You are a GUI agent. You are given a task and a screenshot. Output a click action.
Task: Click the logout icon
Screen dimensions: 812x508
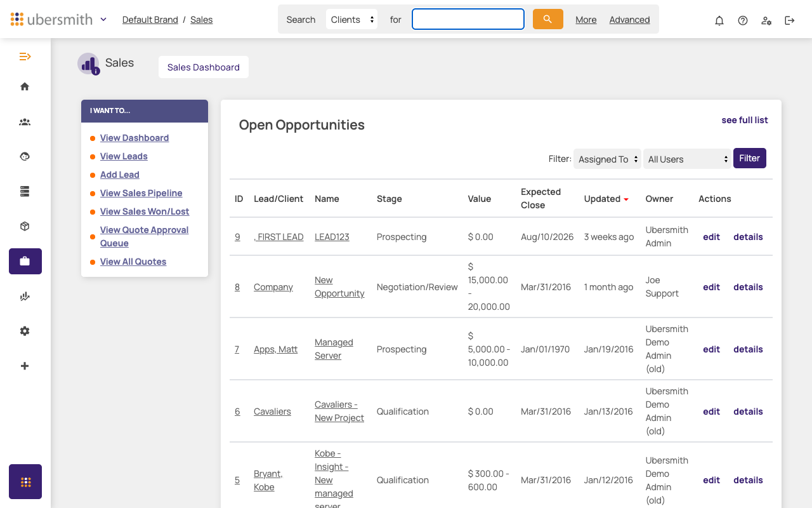(790, 20)
